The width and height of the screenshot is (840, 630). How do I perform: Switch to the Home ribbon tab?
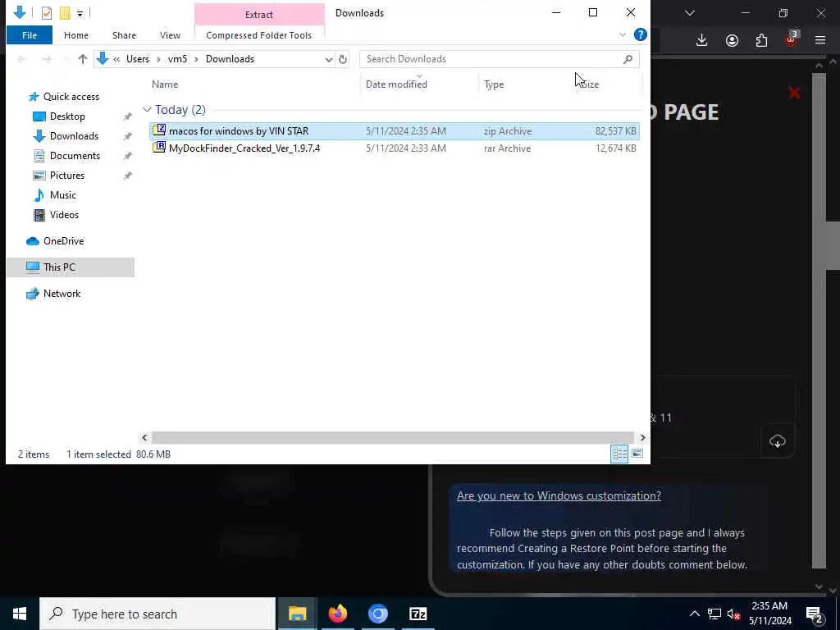pyautogui.click(x=76, y=35)
